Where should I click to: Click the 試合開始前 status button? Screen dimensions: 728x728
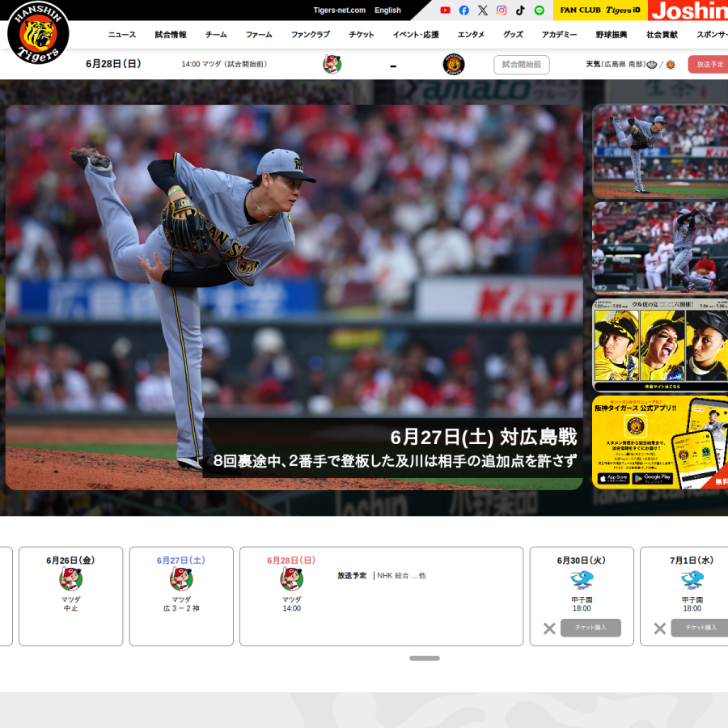click(522, 65)
